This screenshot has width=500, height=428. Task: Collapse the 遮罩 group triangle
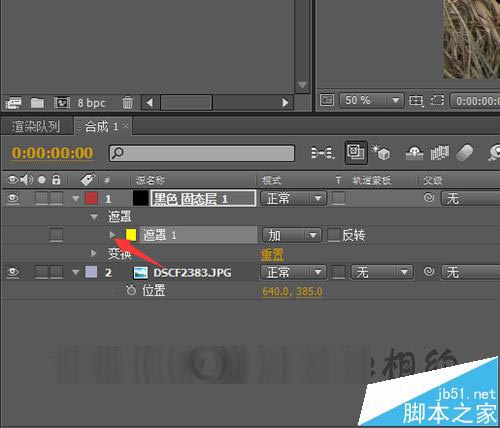coord(94,217)
